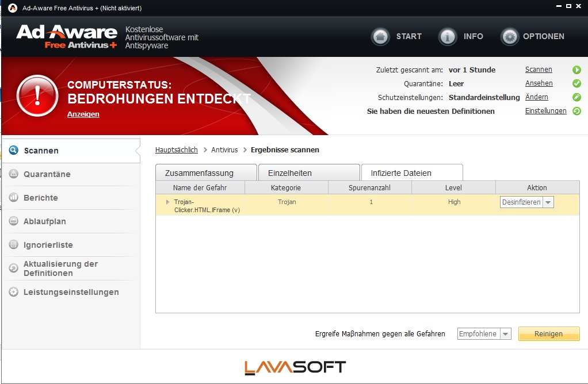
Task: Click the red exclamation status icon
Action: [x=37, y=95]
